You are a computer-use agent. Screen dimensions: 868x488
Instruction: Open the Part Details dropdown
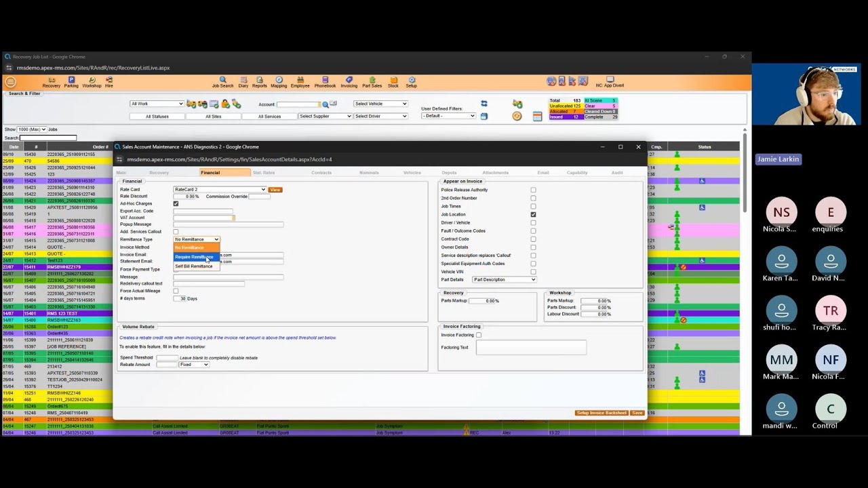pyautogui.click(x=505, y=279)
